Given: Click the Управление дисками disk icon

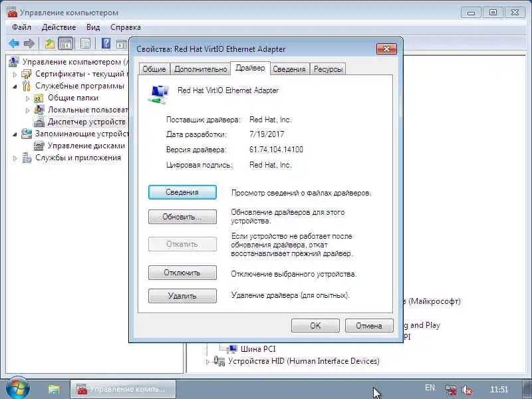Looking at the screenshot, I should point(39,146).
